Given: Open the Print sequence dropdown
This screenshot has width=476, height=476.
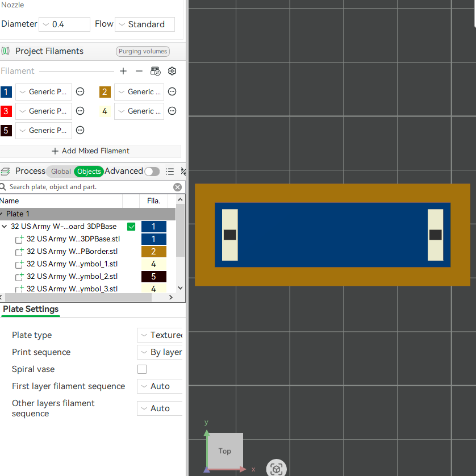Looking at the screenshot, I should (x=160, y=352).
